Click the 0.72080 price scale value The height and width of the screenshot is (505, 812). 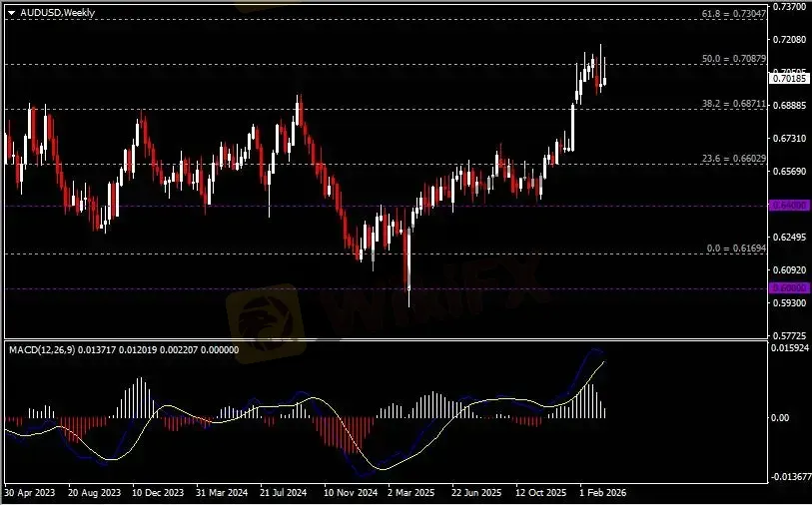[790, 39]
